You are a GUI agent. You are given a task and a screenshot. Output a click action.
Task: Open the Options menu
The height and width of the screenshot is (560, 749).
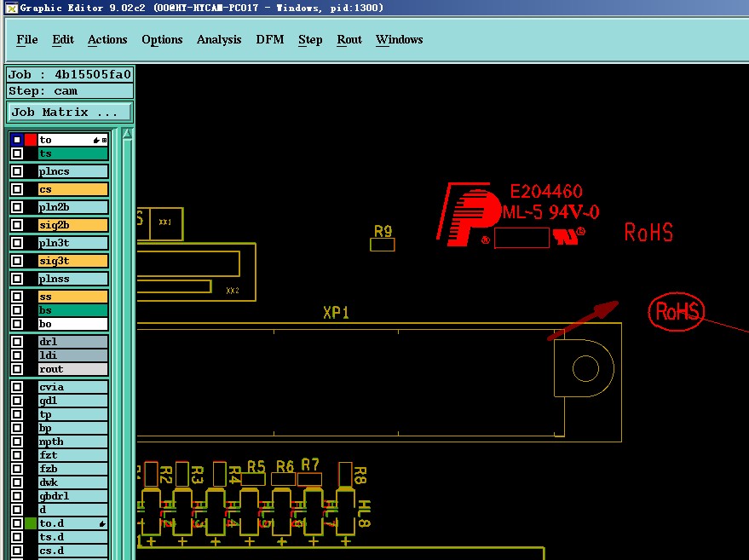tap(162, 40)
